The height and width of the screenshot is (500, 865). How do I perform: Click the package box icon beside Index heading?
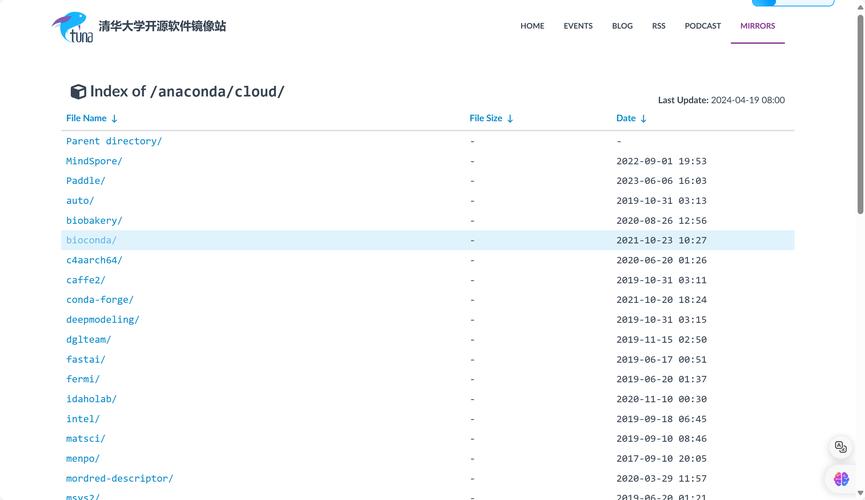coord(78,92)
